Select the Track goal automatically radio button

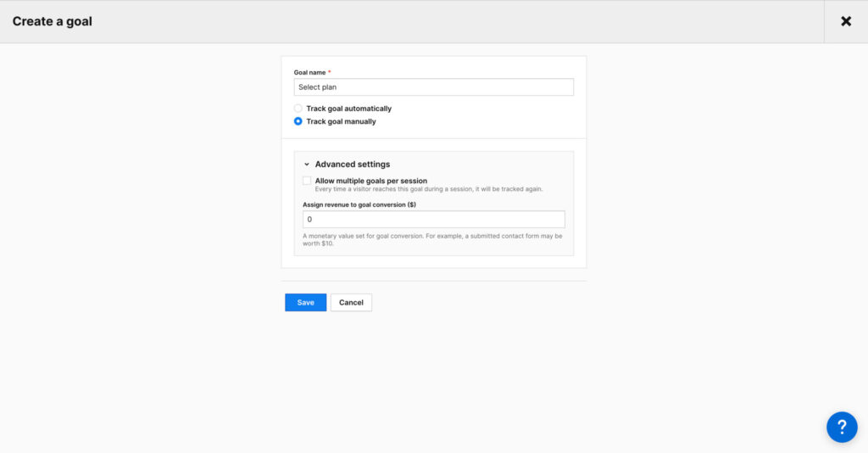coord(298,109)
